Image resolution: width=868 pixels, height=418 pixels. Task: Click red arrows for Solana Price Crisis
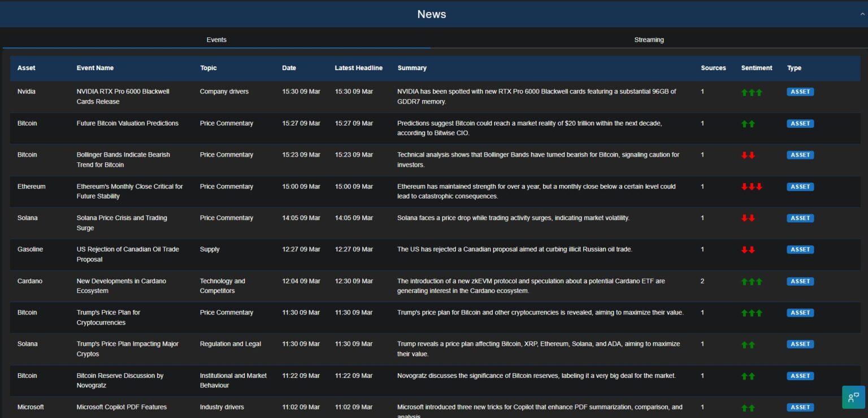pyautogui.click(x=748, y=218)
